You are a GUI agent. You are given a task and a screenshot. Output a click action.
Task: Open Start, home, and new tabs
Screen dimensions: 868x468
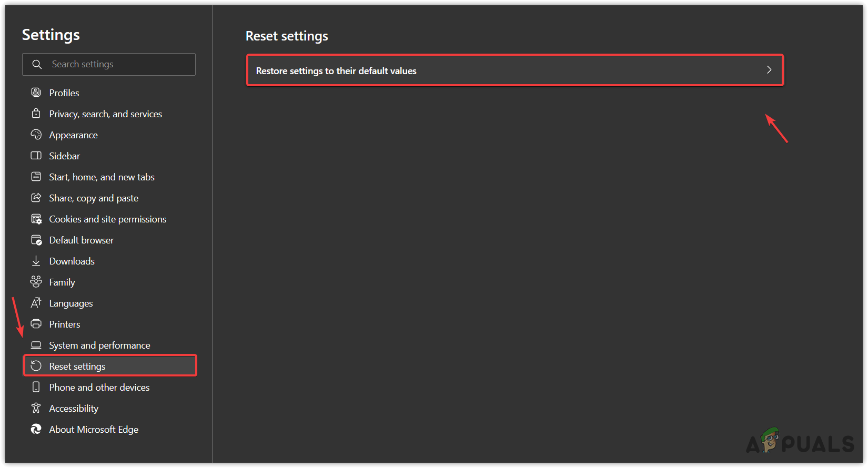click(x=102, y=177)
